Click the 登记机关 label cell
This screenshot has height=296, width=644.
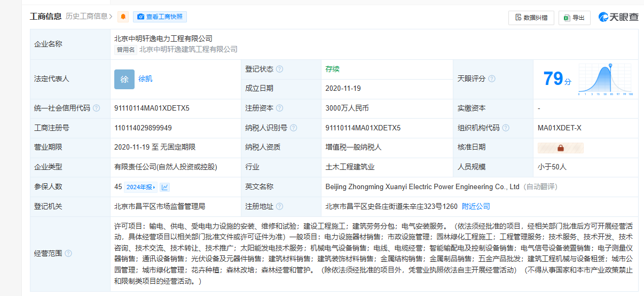tap(70, 206)
